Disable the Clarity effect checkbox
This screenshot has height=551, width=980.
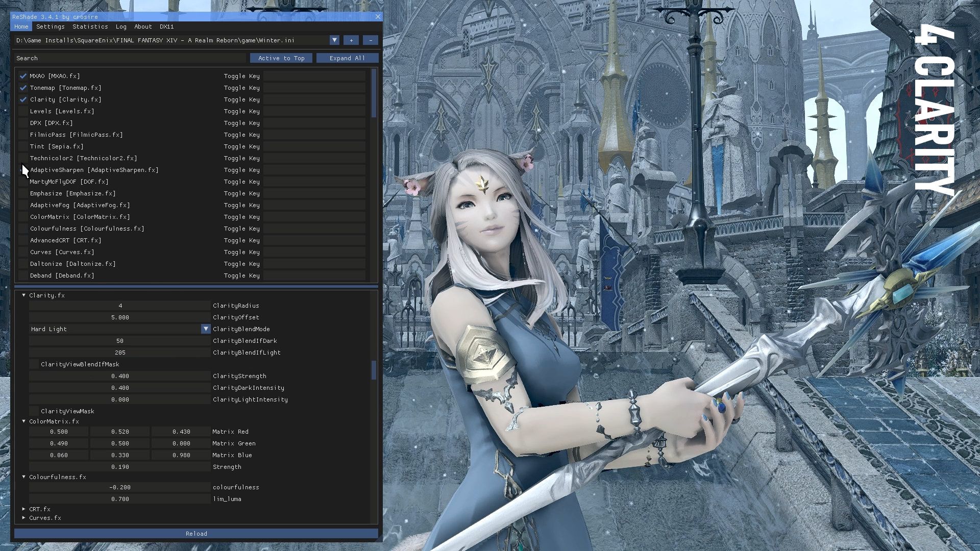click(x=23, y=99)
